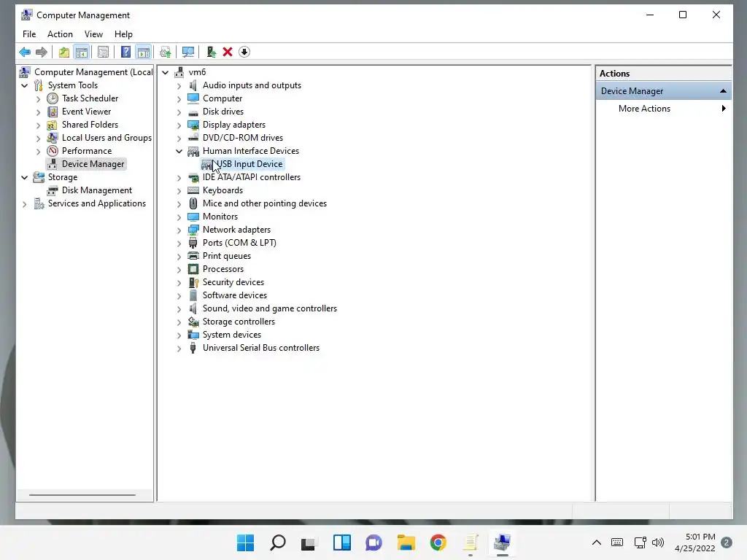Open Windows Start menu
Image resolution: width=747 pixels, height=560 pixels.
coord(245,542)
